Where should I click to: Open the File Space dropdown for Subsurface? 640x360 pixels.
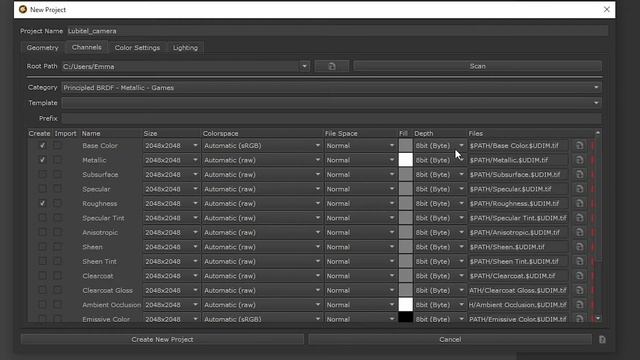(360, 175)
